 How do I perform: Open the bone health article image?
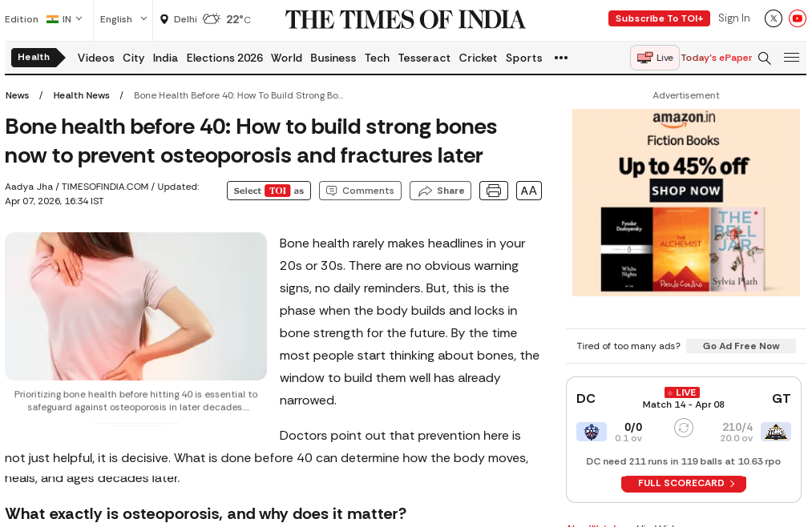(135, 306)
